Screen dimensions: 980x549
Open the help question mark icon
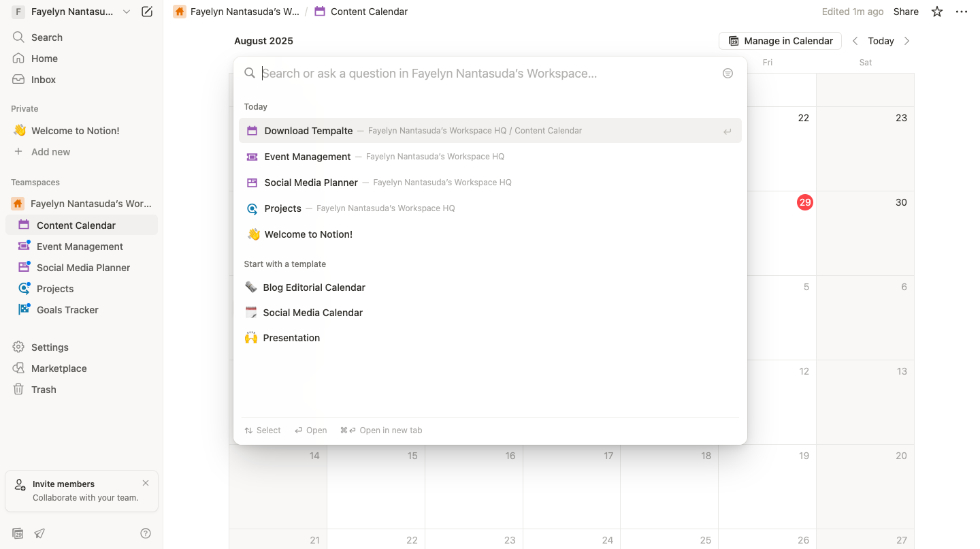[x=145, y=533]
